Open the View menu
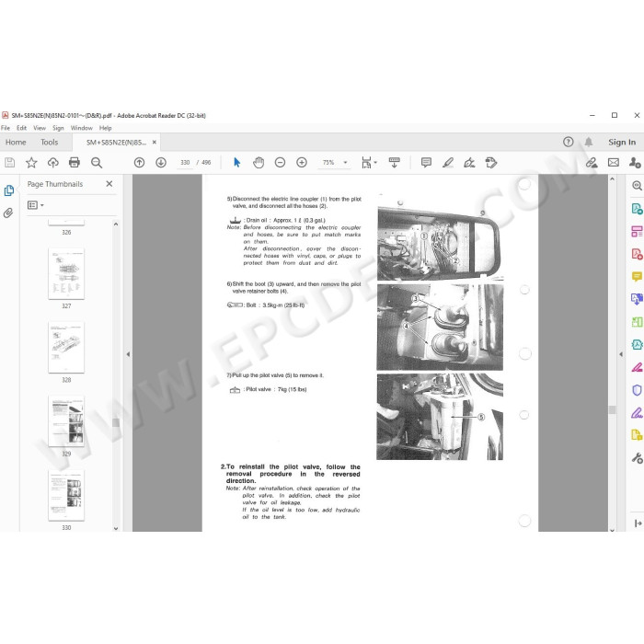 [x=40, y=128]
